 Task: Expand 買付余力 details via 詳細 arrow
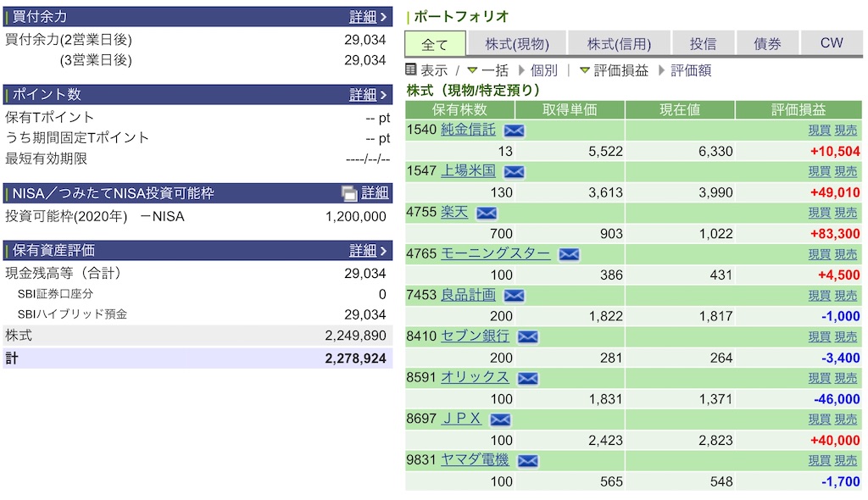point(368,17)
